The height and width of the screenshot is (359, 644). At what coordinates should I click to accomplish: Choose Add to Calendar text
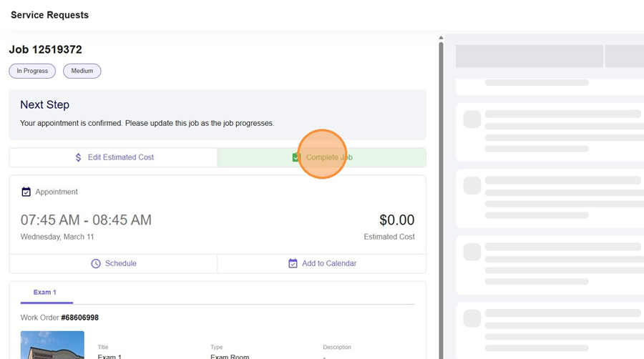pos(328,263)
